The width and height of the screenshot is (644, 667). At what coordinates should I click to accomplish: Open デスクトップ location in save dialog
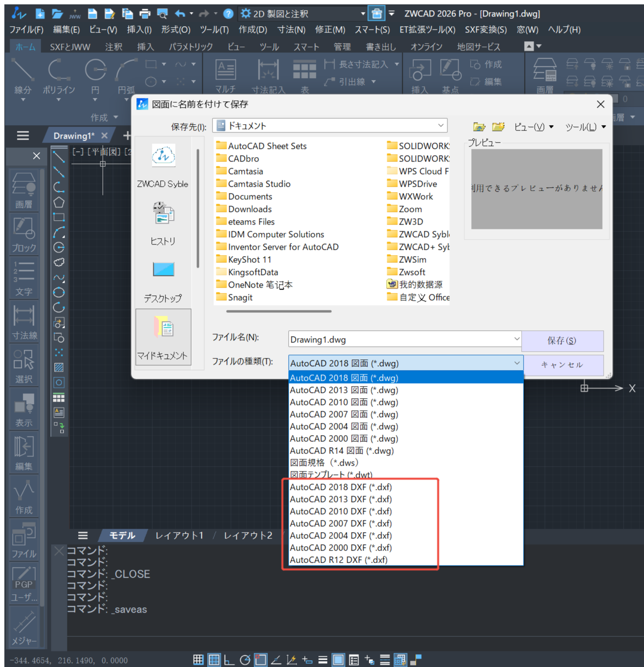pyautogui.click(x=163, y=281)
